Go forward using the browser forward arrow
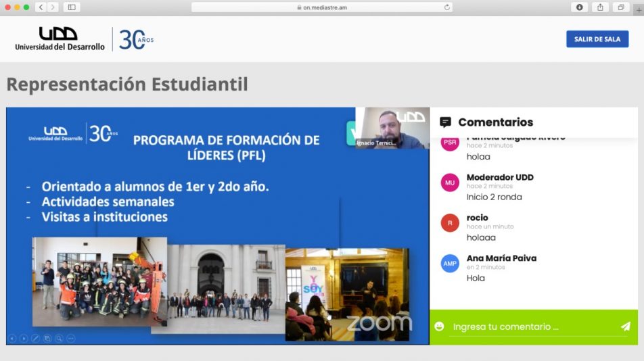Screen dimensions: 644x361 (53, 7)
